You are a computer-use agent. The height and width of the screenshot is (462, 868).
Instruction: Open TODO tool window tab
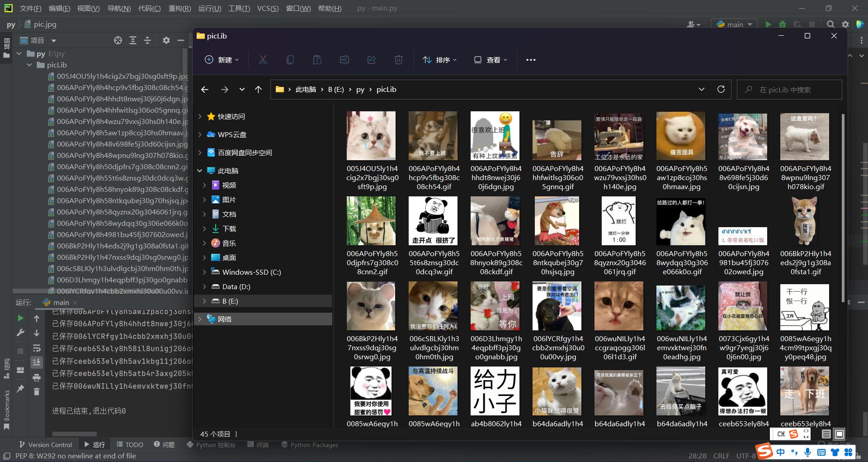130,445
